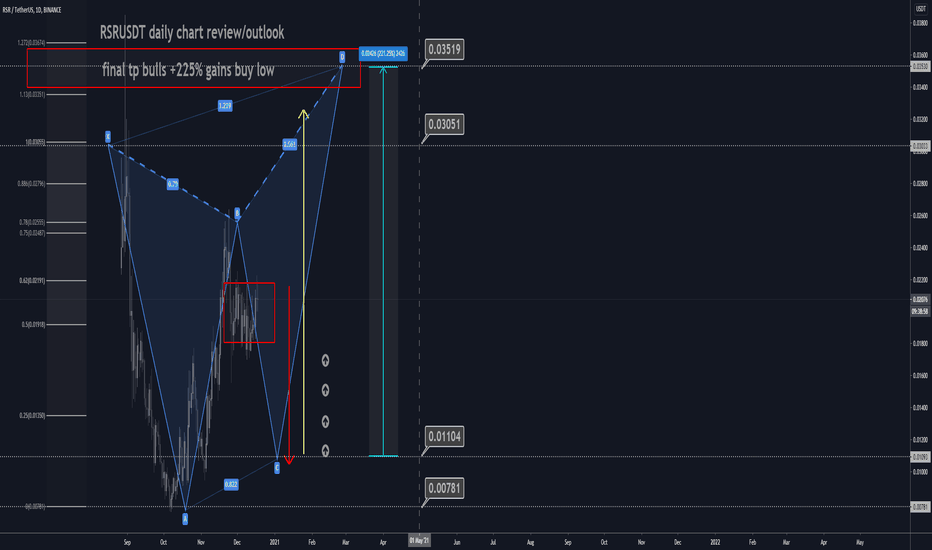Screen dimensions: 932x550
Task: Click the 0.02600 price axis label
Action: (x=920, y=216)
